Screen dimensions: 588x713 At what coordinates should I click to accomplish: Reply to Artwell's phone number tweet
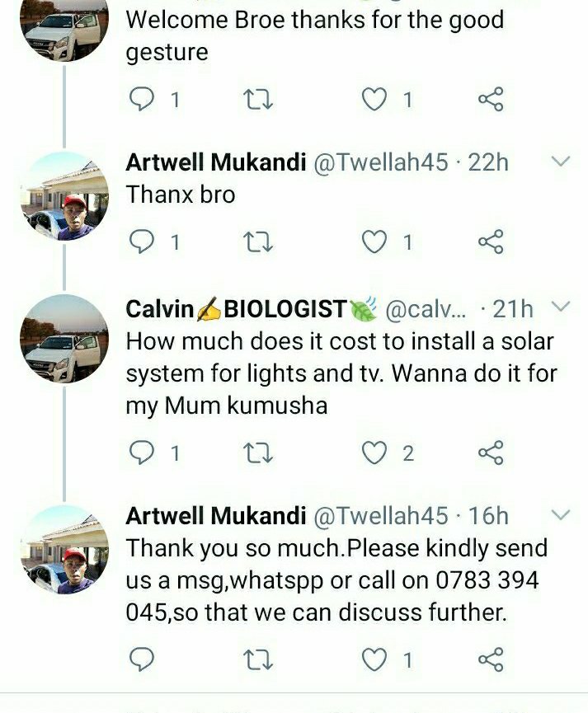pyautogui.click(x=143, y=659)
